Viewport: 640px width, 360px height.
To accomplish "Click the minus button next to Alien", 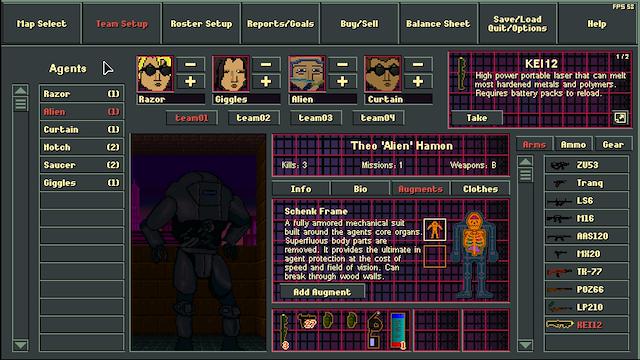I will (x=342, y=64).
